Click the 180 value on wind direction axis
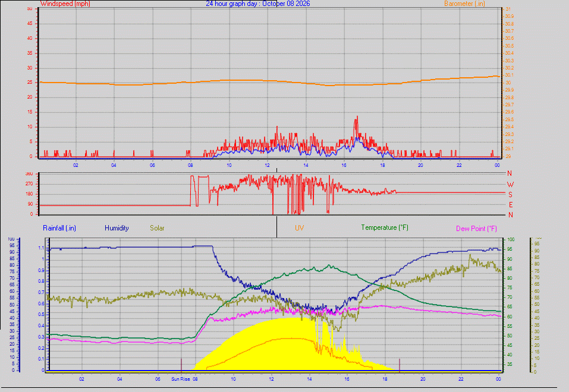569x392 pixels. click(x=29, y=194)
